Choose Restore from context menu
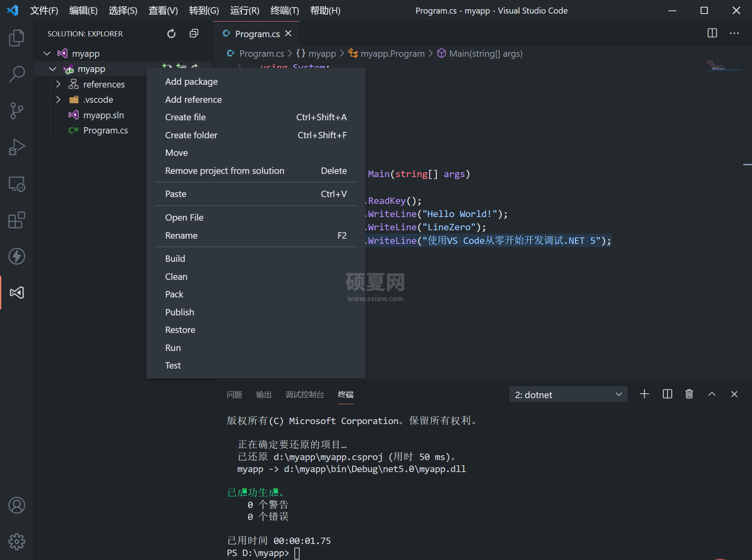 [256, 330]
